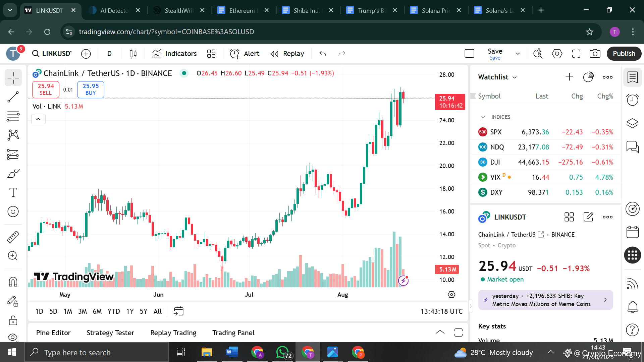Open the SHIB news headline banner

tap(545, 300)
